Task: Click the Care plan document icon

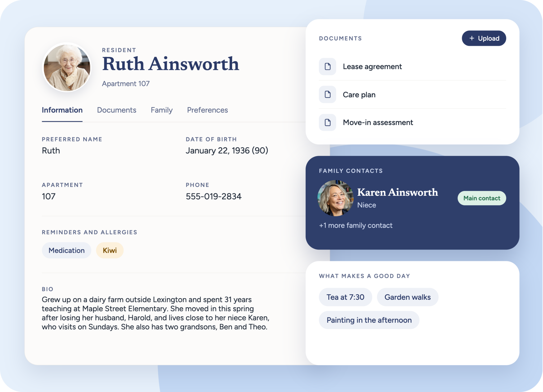Action: [328, 95]
